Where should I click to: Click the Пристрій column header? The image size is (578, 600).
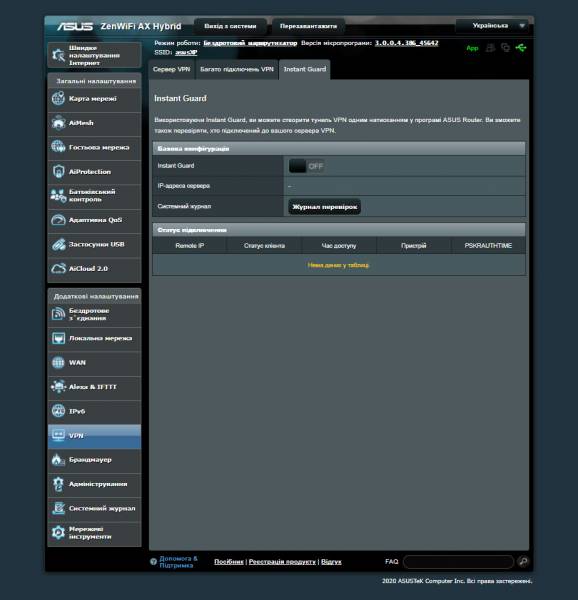tap(414, 246)
